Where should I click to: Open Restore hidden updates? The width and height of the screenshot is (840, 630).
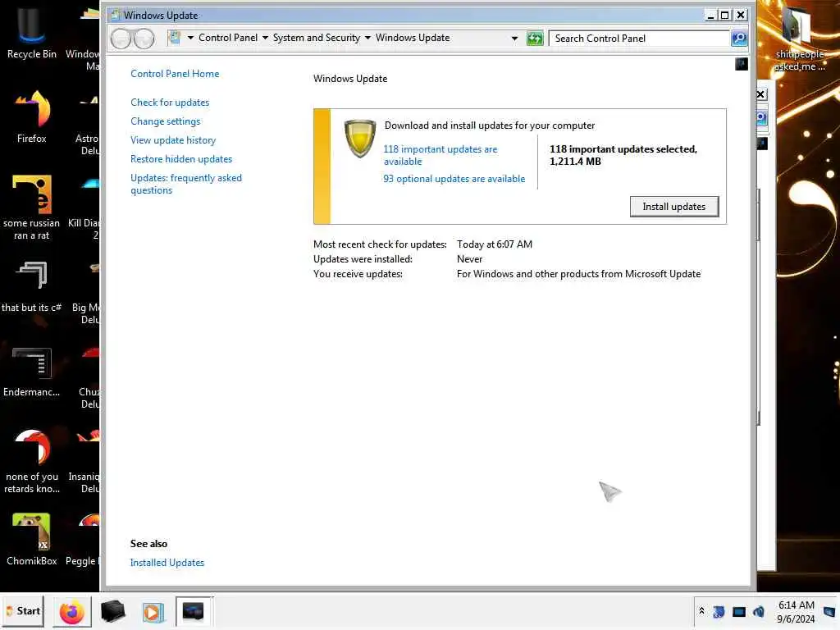[181, 159]
